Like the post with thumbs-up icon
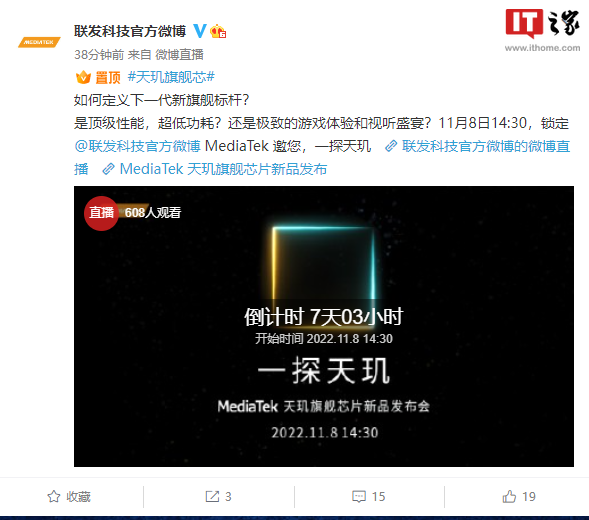This screenshot has width=589, height=520. click(x=509, y=496)
